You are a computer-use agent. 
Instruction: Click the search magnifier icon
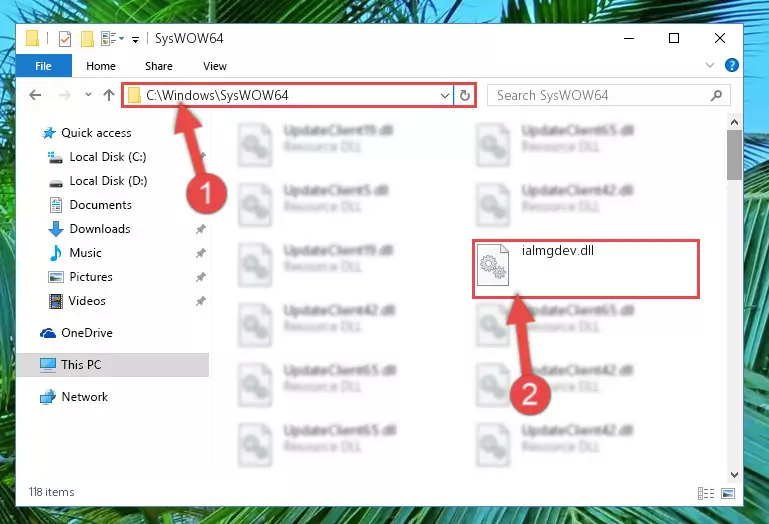pyautogui.click(x=717, y=95)
